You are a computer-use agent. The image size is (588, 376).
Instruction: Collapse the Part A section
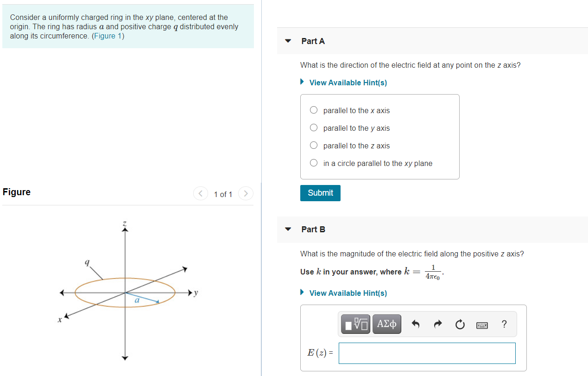coord(288,41)
